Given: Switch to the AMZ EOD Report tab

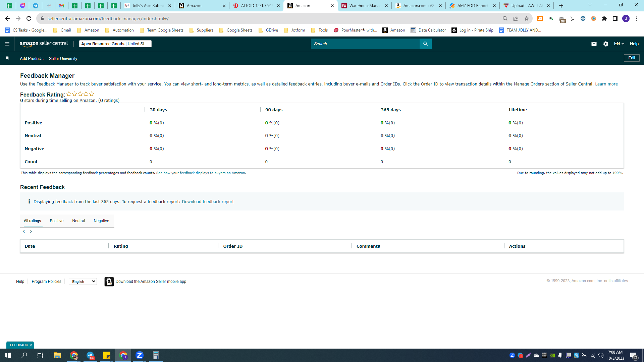Looking at the screenshot, I should pyautogui.click(x=472, y=6).
